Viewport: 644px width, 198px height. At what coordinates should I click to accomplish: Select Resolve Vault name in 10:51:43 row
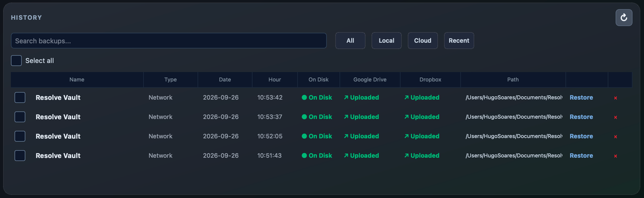[58, 156]
